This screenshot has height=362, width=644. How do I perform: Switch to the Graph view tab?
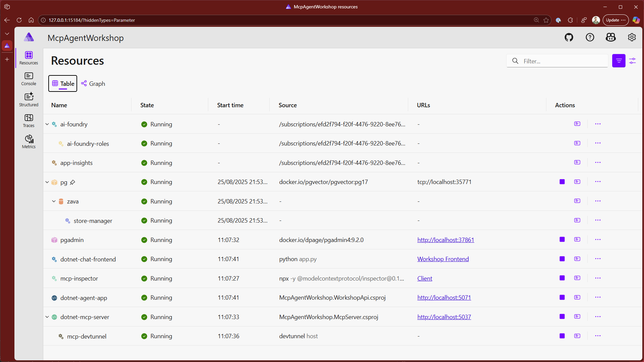coord(93,84)
